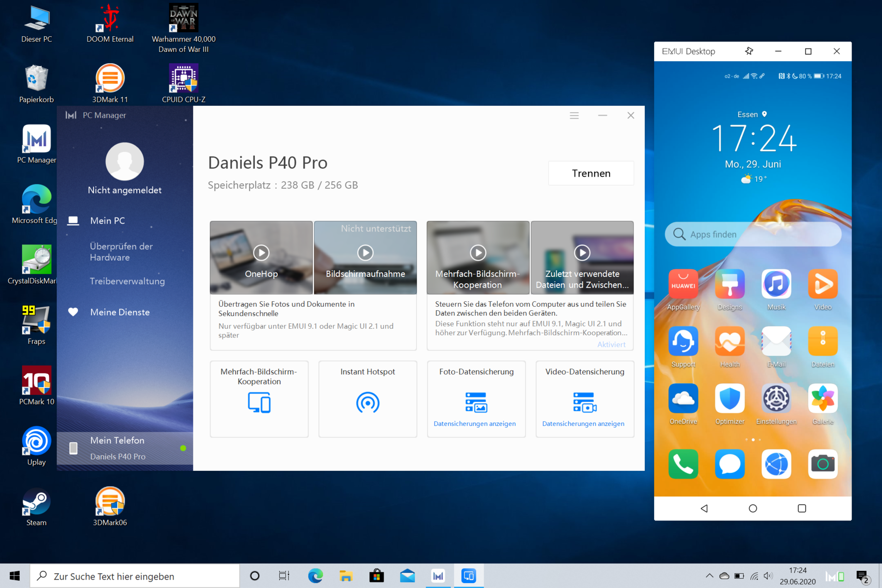Pin the EMUI Desktop window

click(x=749, y=51)
